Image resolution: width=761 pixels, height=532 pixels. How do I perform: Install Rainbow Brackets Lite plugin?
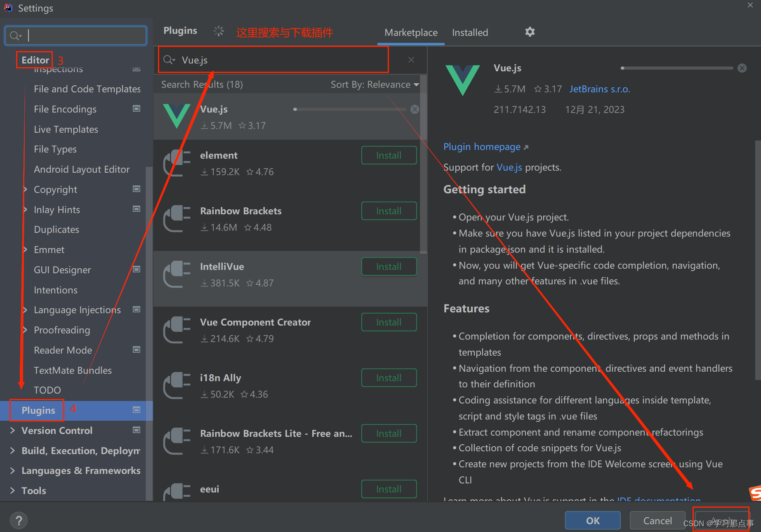click(x=389, y=434)
